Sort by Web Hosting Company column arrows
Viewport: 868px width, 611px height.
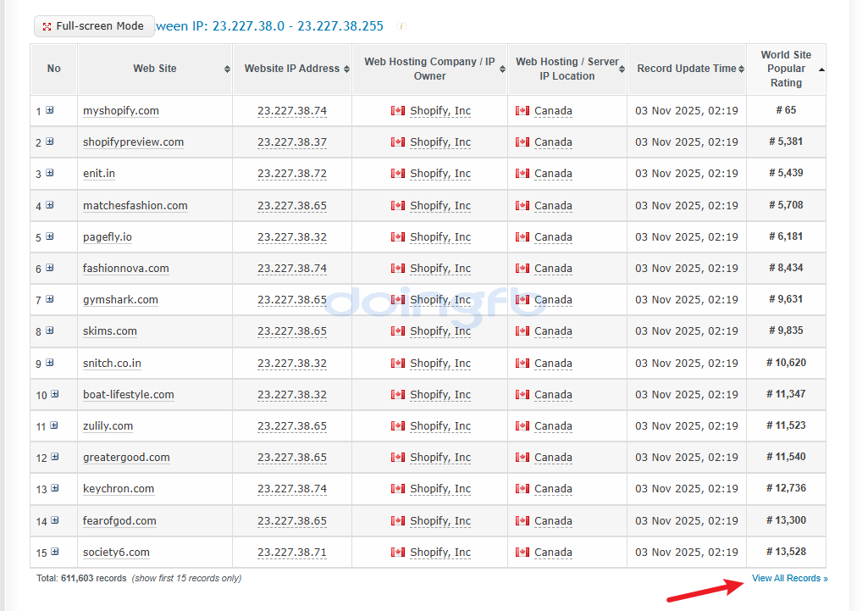tap(502, 69)
